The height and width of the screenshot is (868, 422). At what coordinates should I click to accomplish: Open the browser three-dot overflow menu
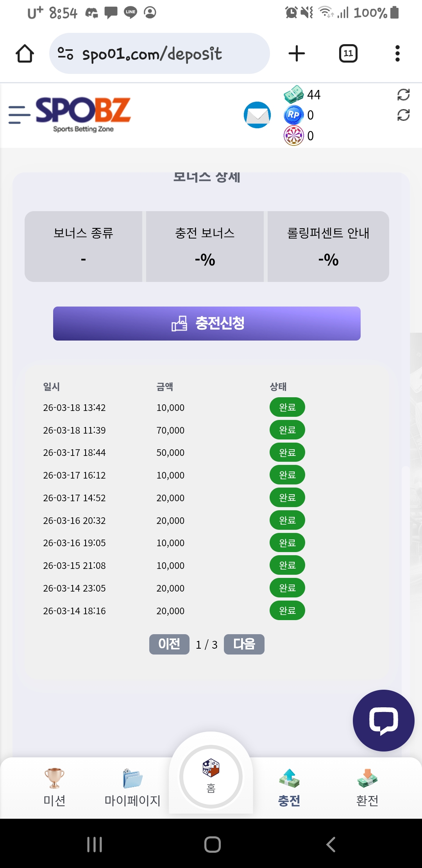point(397,54)
